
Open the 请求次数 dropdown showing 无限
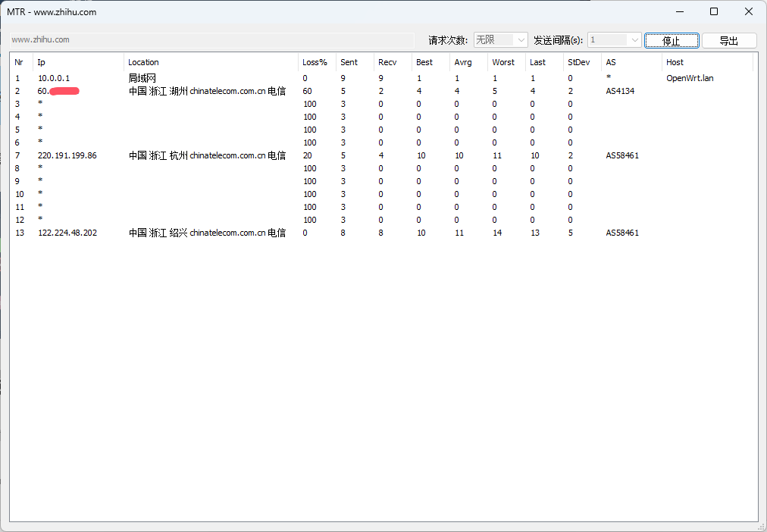pyautogui.click(x=501, y=40)
